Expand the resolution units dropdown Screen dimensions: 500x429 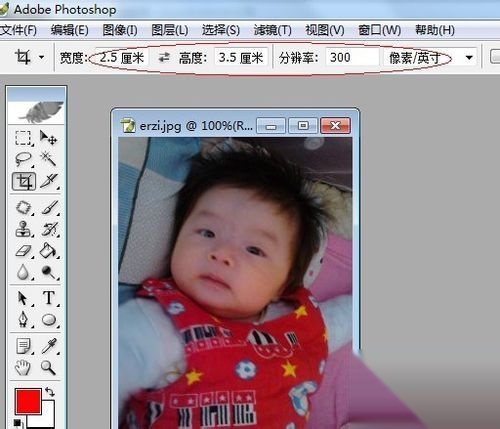[x=469, y=58]
